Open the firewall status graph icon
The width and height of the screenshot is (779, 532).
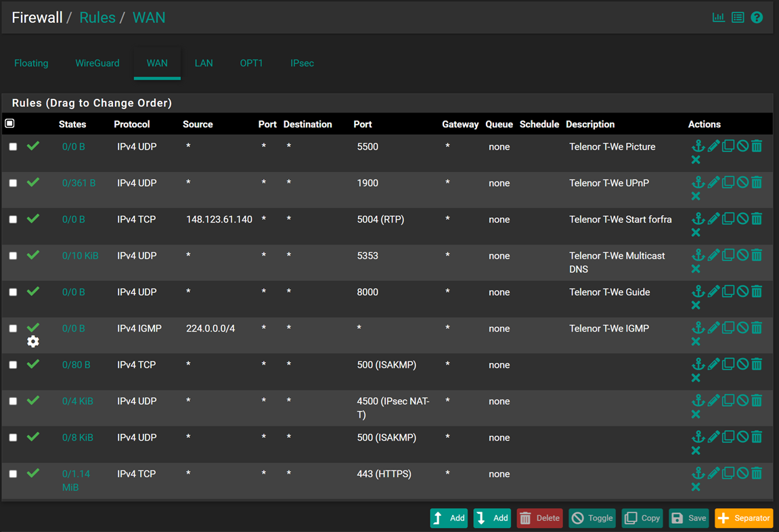click(718, 18)
